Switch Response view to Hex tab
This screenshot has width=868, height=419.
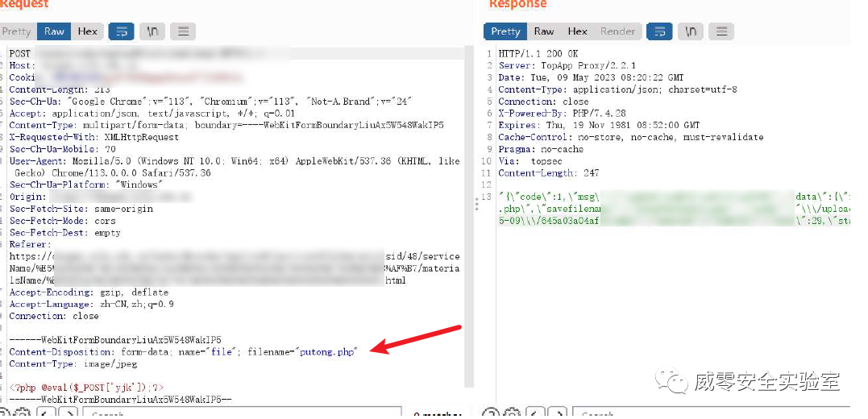(577, 31)
